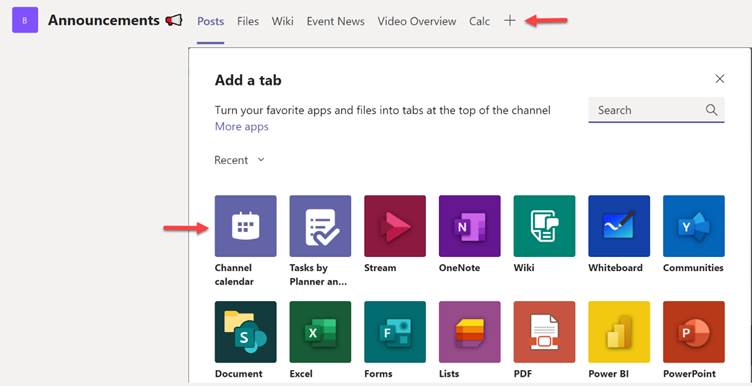Add the Channel calendar app tile
Screen dimensions: 752x386
(x=245, y=226)
